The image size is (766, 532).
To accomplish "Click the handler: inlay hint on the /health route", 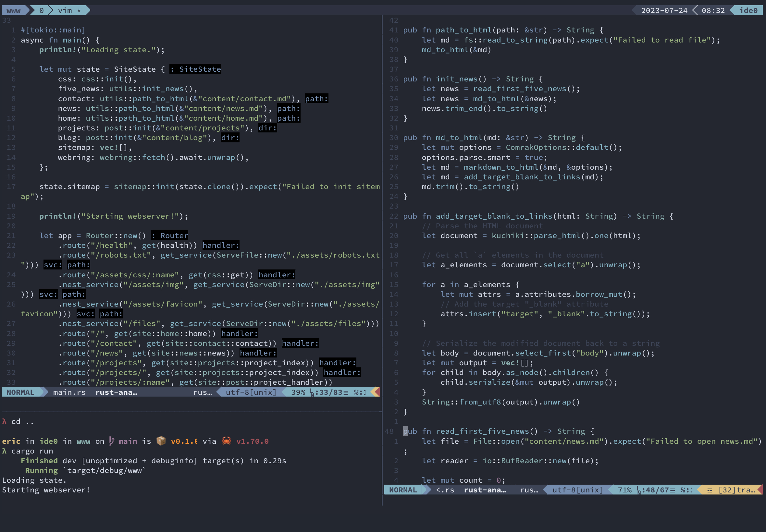I will tap(220, 245).
